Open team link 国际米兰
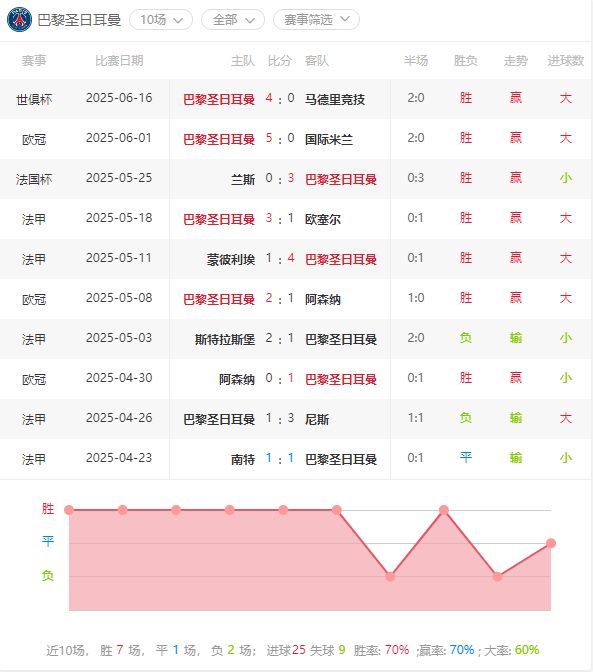593x672 pixels. 329,139
